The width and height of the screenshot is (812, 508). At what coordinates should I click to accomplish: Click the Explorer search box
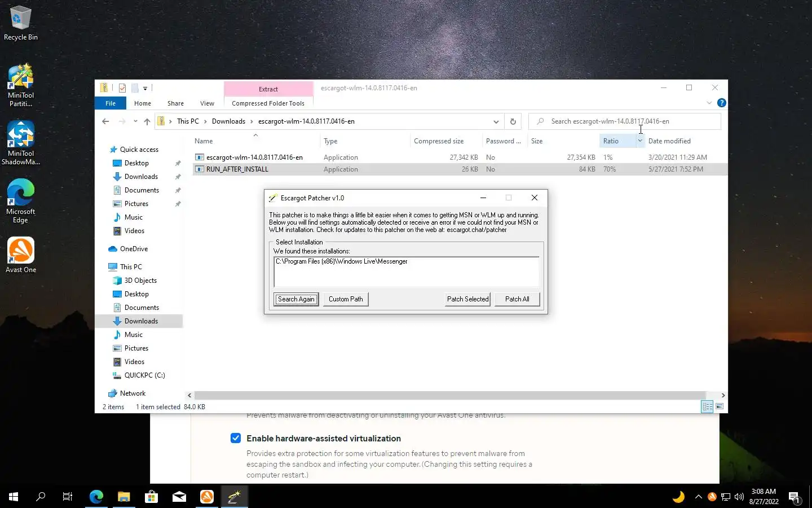(x=625, y=121)
